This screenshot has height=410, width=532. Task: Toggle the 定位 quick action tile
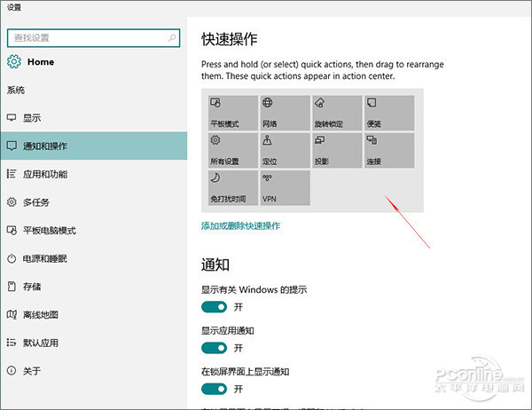(x=286, y=151)
